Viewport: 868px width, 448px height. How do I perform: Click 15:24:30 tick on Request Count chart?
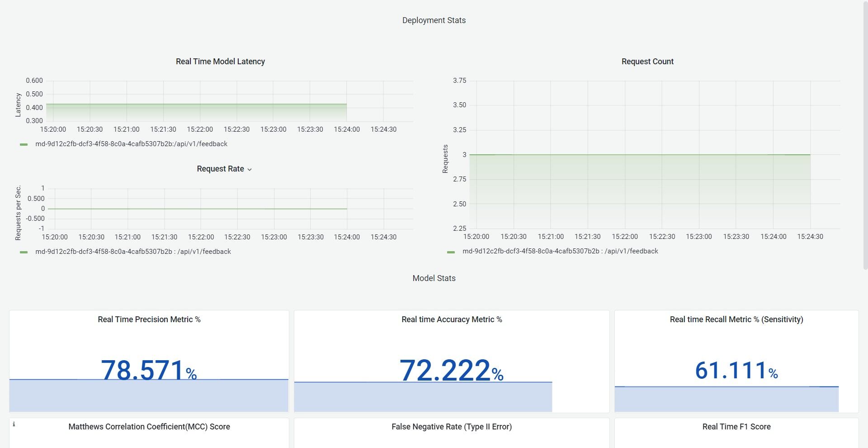pos(810,237)
